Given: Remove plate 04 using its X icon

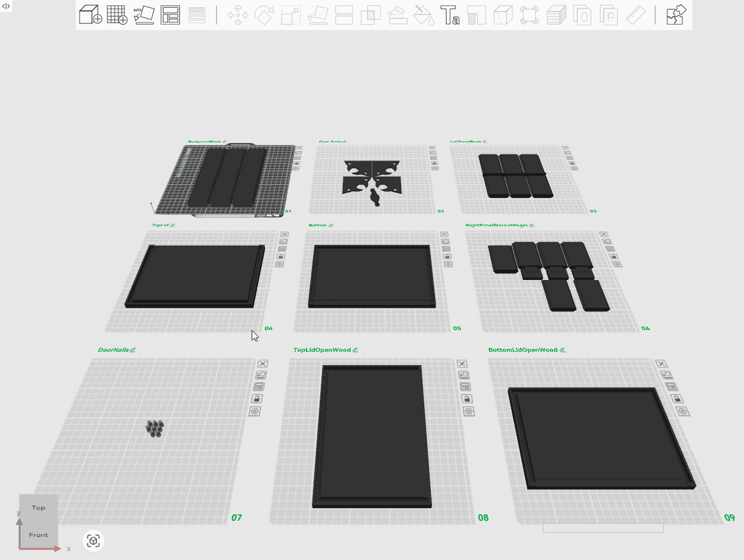Looking at the screenshot, I should point(285,234).
